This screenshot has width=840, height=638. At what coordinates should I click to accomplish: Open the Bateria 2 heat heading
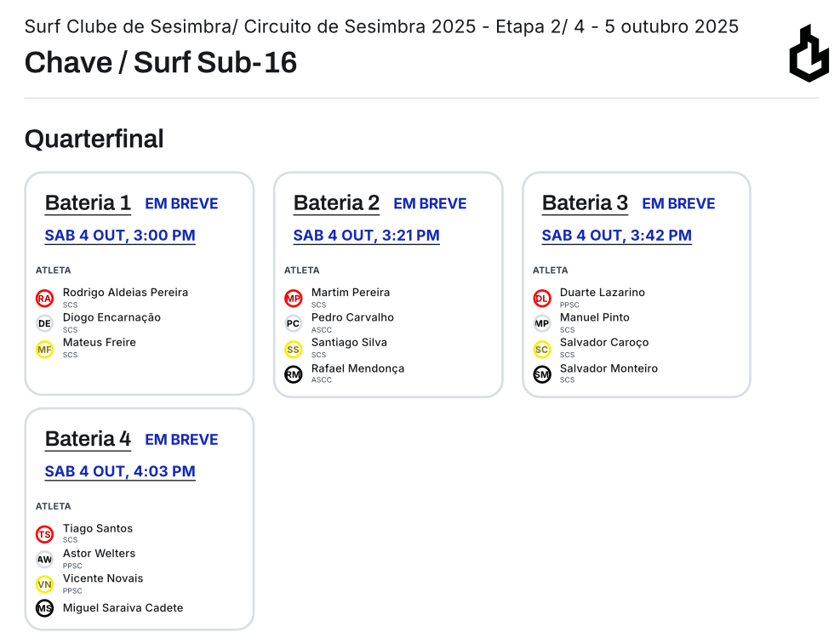[x=336, y=203]
